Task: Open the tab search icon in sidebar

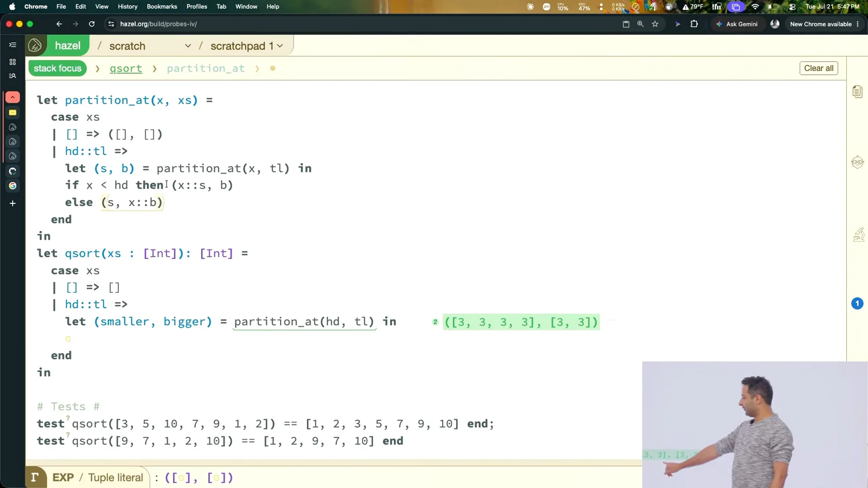Action: click(x=12, y=76)
